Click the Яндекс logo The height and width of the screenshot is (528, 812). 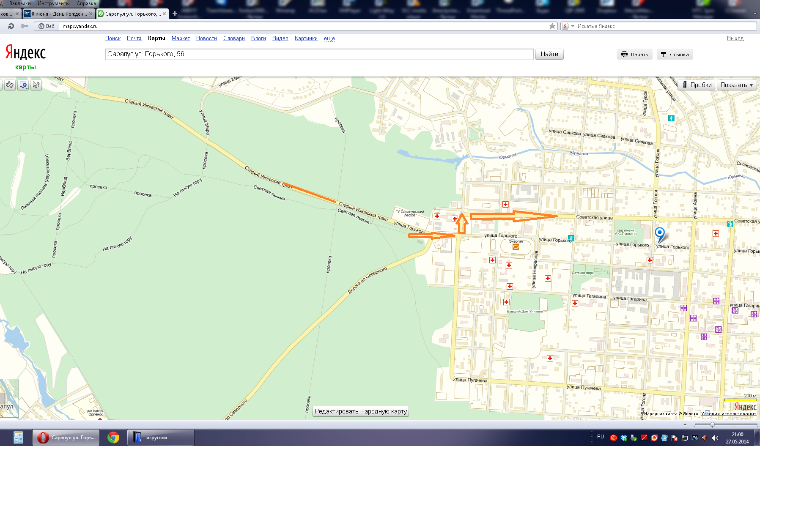click(x=25, y=53)
